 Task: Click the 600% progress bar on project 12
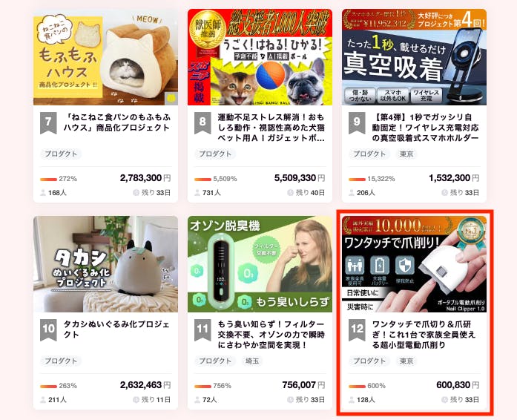(357, 386)
